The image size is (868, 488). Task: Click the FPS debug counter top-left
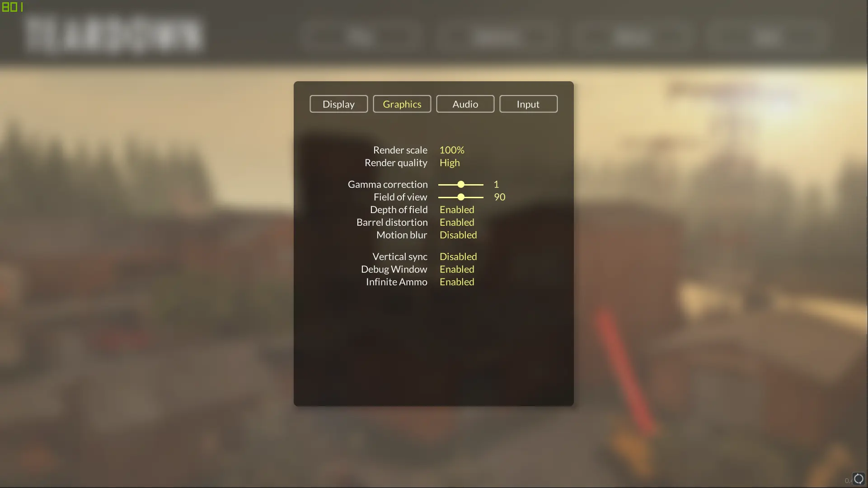tap(12, 7)
